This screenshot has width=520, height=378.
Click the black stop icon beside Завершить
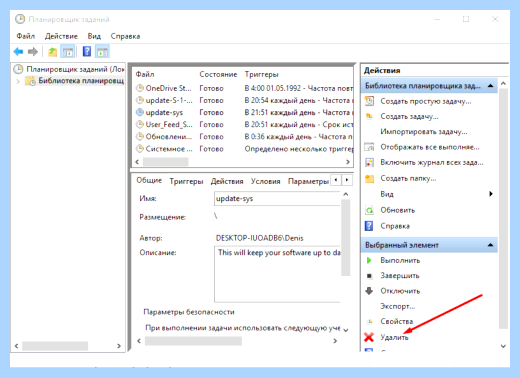[369, 276]
